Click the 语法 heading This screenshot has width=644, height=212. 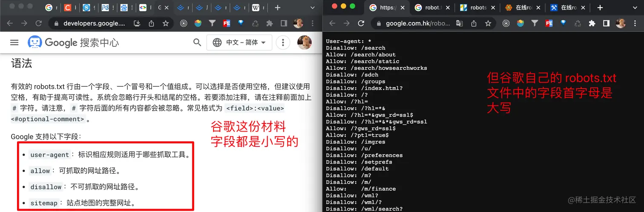click(x=21, y=64)
